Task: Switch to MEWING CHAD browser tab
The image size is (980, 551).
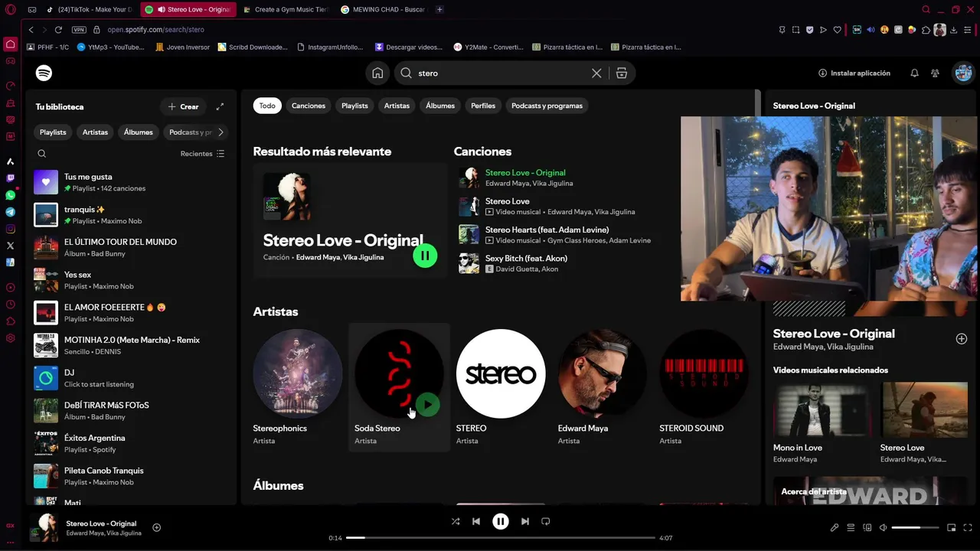Action: pyautogui.click(x=383, y=10)
